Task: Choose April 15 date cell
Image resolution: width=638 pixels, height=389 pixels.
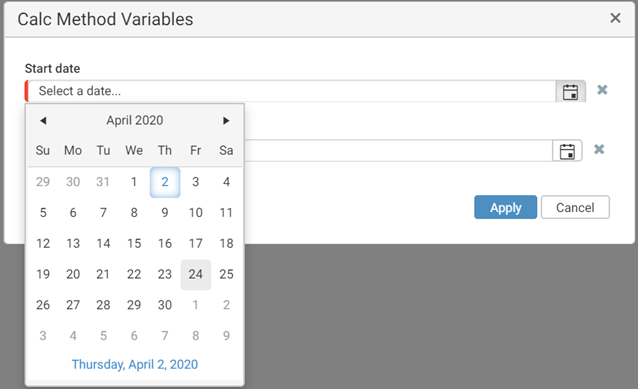Action: pyautogui.click(x=134, y=243)
